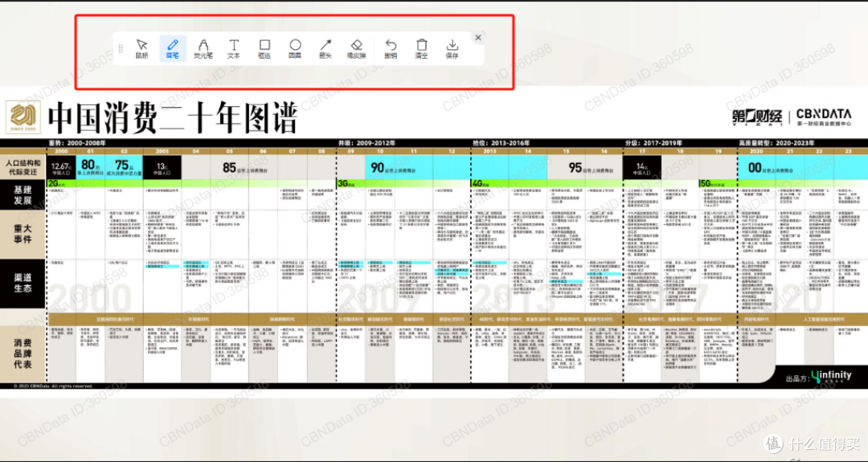Click the CBNDATA logo
This screenshot has width=868, height=462.
click(824, 117)
